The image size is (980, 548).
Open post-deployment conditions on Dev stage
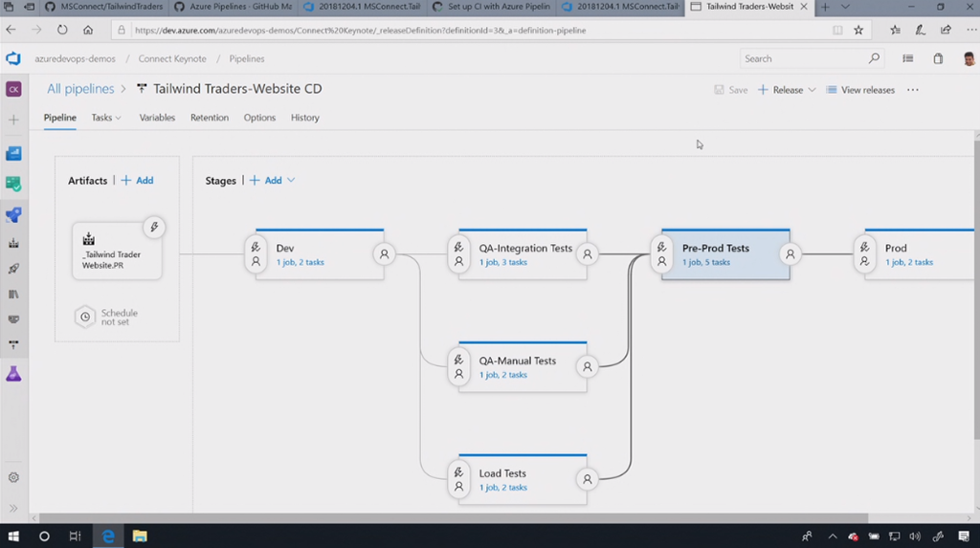tap(384, 254)
